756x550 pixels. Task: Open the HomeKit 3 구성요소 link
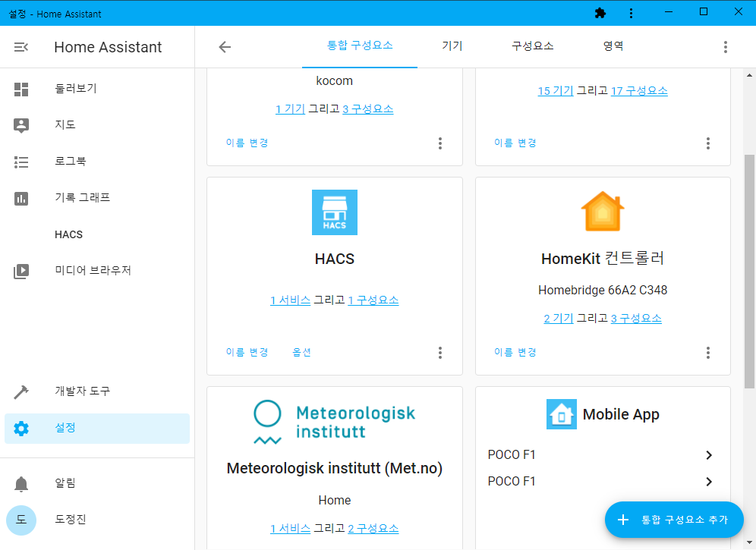pos(636,319)
